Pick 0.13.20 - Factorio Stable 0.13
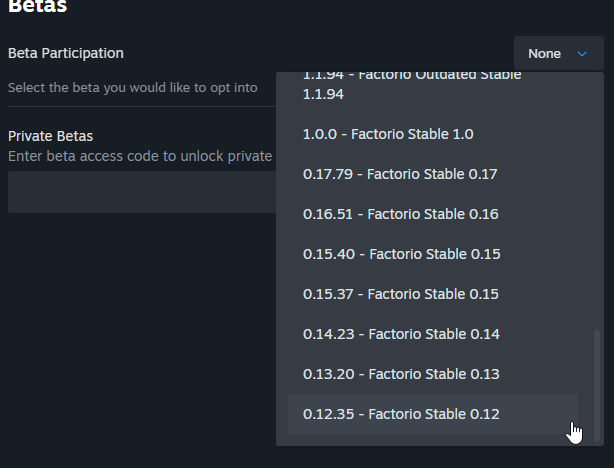Viewport: 614px width, 468px height. 400,374
